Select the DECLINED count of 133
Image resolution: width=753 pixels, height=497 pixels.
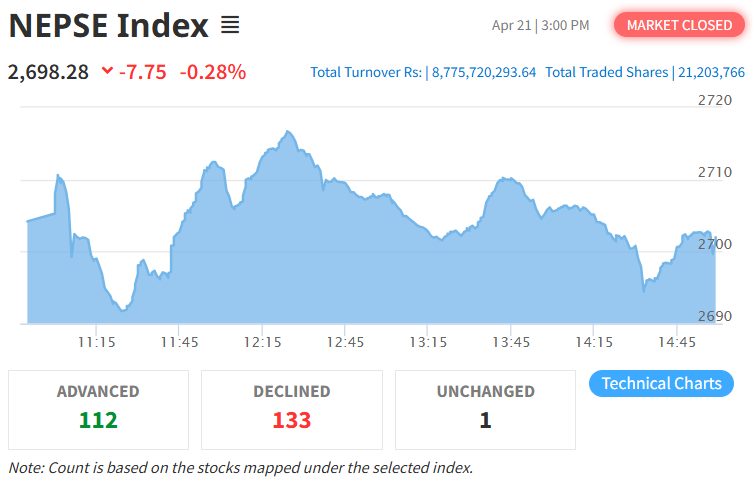point(292,420)
